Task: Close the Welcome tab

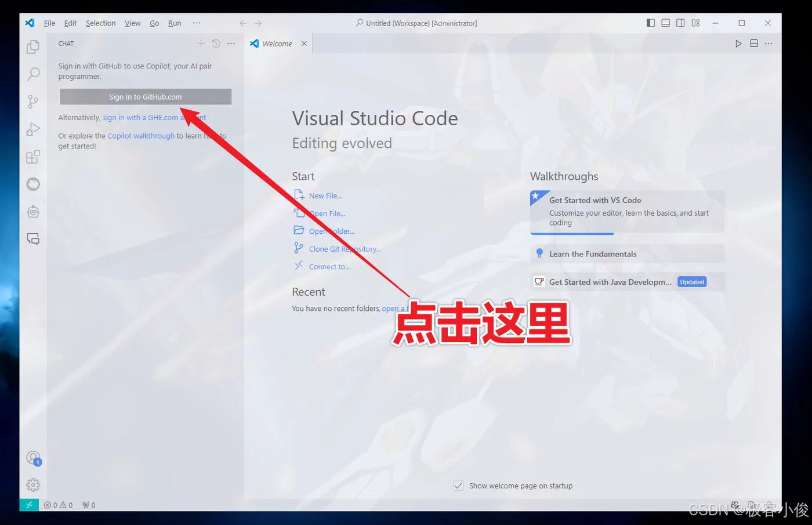Action: coord(304,44)
